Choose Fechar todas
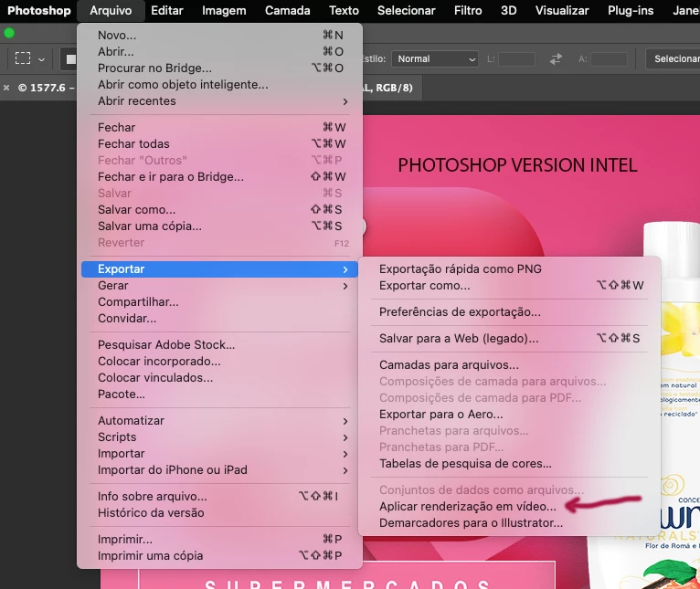The height and width of the screenshot is (589, 700). pos(219,144)
